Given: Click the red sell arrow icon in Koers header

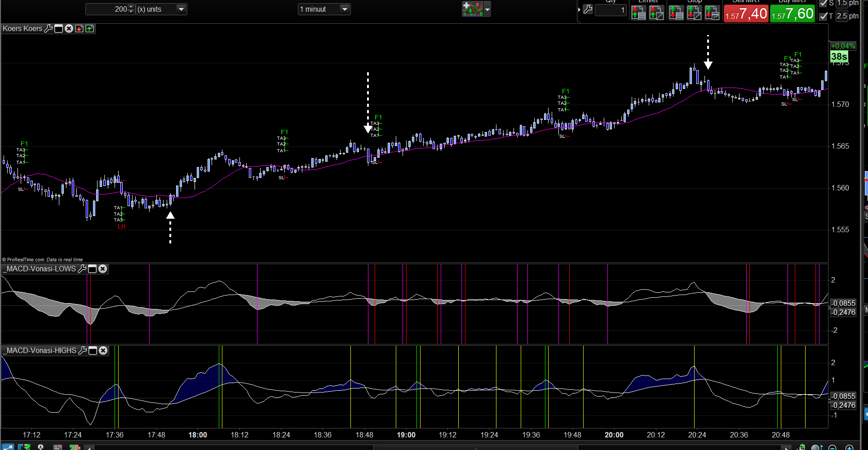Looking at the screenshot, I should point(80,29).
